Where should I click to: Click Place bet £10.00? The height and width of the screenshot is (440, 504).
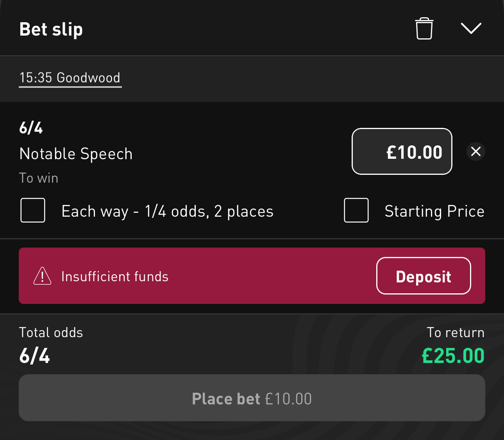(x=252, y=398)
